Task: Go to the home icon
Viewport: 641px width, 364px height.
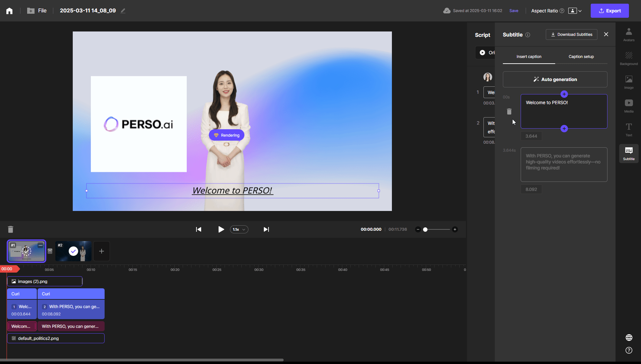Action: click(9, 11)
